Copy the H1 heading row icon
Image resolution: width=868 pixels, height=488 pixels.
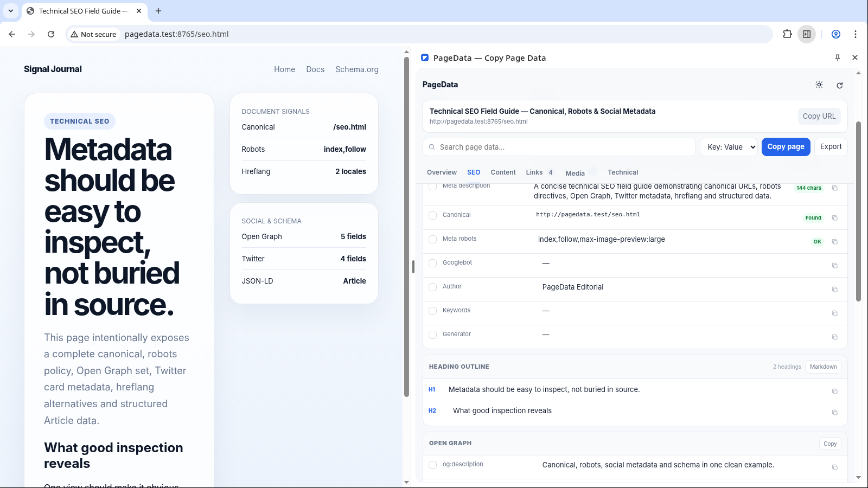click(x=835, y=391)
